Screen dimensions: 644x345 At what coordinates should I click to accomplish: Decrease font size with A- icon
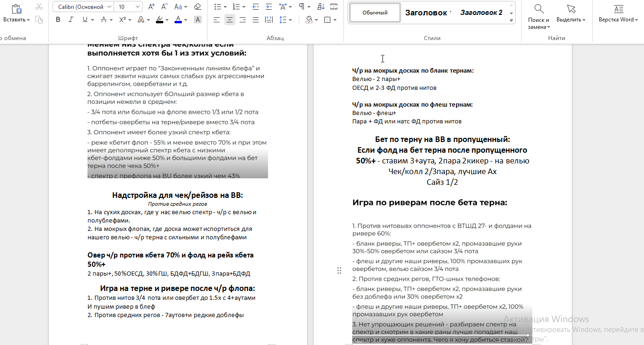165,7
